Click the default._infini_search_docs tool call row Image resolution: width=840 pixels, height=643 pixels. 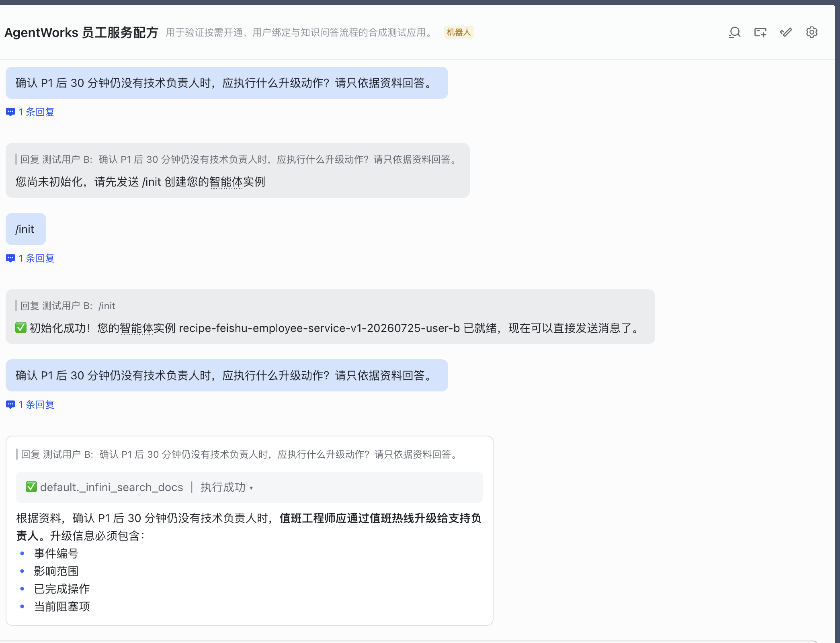pos(249,487)
